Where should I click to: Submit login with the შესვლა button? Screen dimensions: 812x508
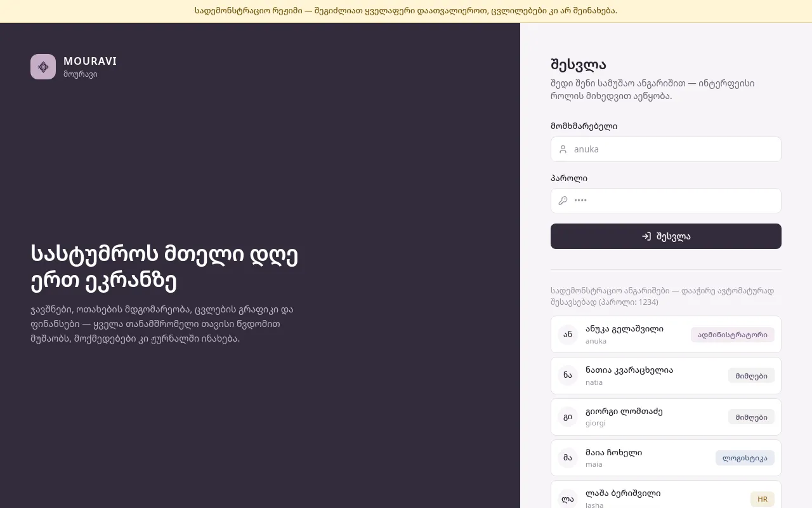click(666, 236)
